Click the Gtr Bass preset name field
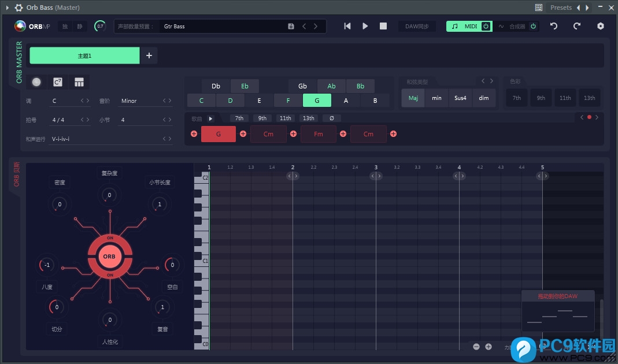 tap(225, 27)
